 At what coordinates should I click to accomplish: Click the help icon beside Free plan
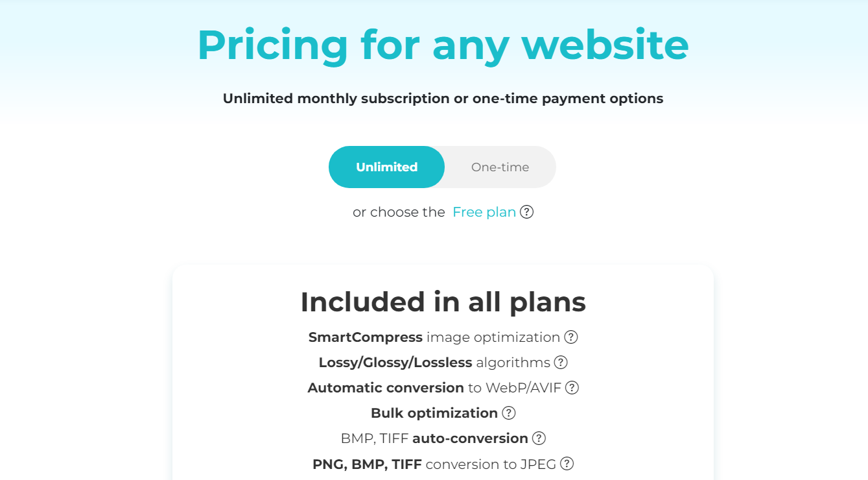point(527,212)
